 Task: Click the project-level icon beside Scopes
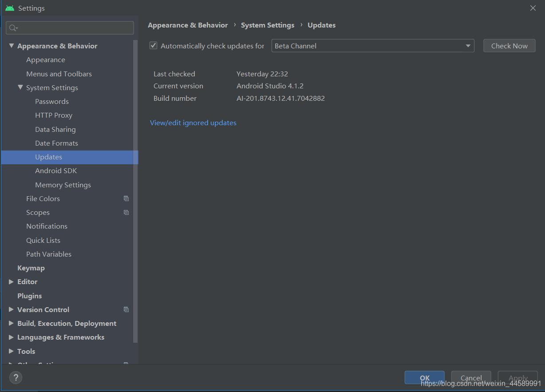126,212
